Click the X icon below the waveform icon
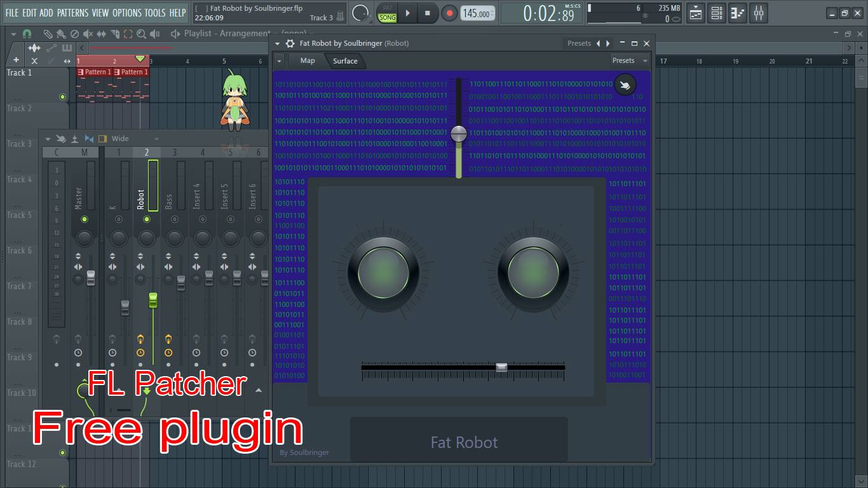The width and height of the screenshot is (868, 488). coord(34,61)
